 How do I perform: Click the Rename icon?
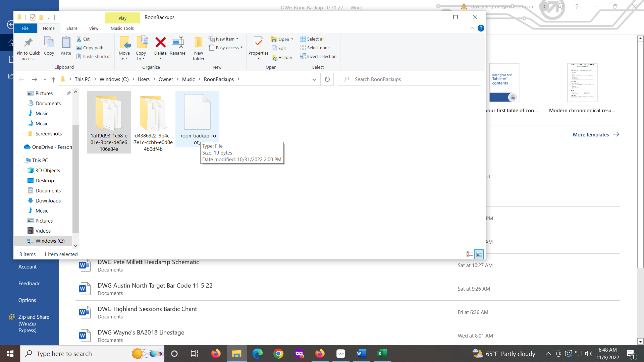point(177,42)
